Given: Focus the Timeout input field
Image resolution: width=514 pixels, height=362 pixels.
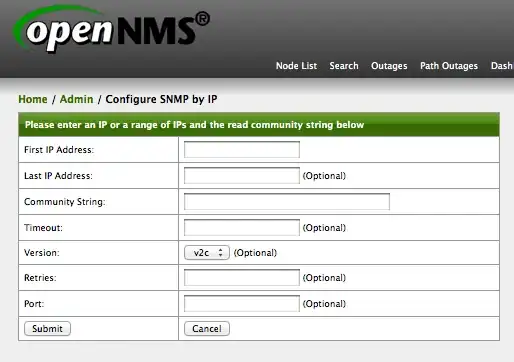Looking at the screenshot, I should click(242, 228).
